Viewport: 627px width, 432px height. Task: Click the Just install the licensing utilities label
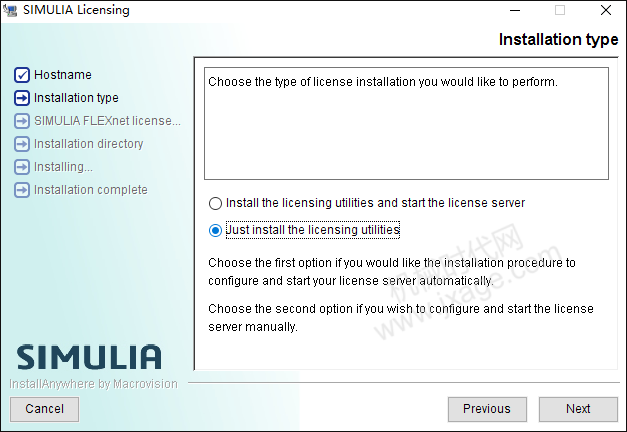click(313, 230)
